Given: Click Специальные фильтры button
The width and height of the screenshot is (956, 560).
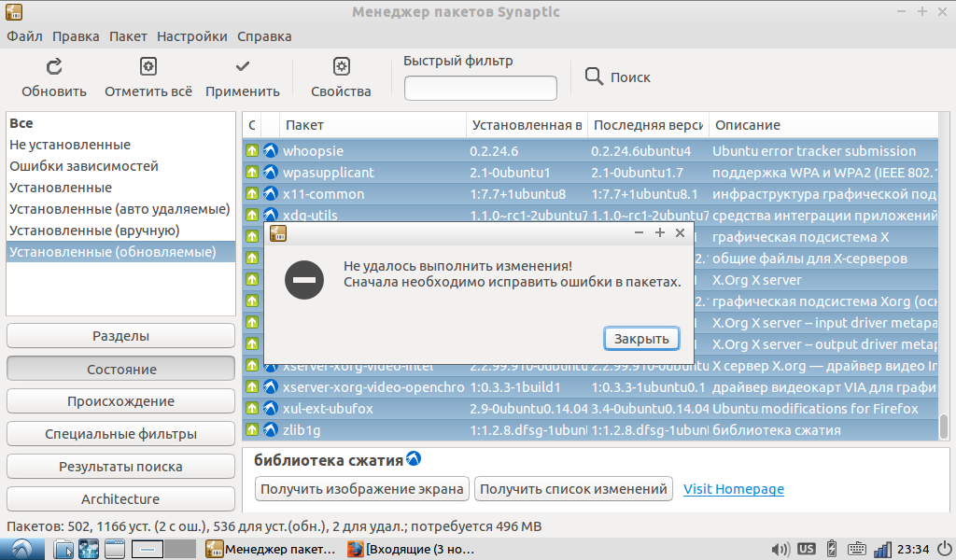Looking at the screenshot, I should [120, 434].
